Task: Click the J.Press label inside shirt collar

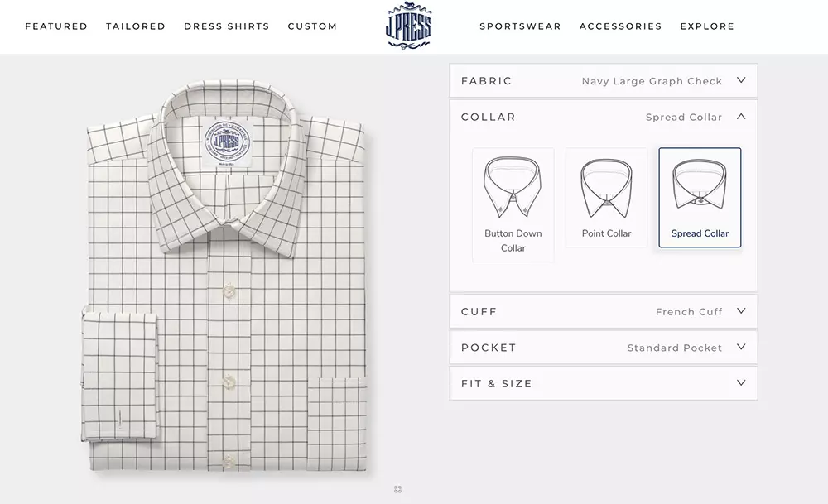Action: 228,143
